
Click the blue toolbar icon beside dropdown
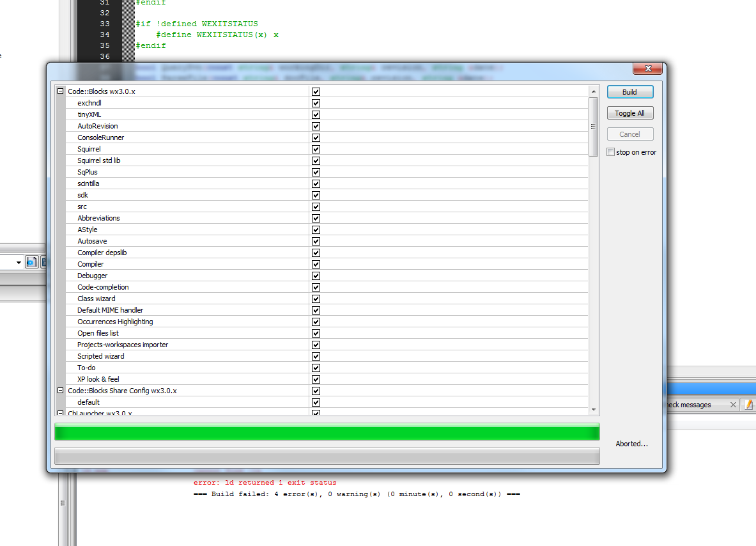coord(31,262)
